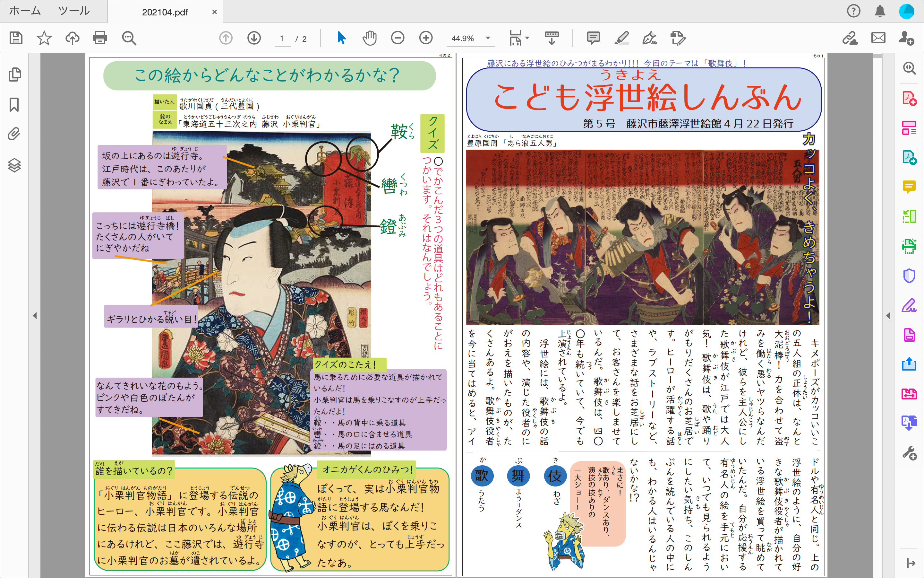924x578 pixels.
Task: Click the 誰を描いているの？ label
Action: [x=134, y=470]
